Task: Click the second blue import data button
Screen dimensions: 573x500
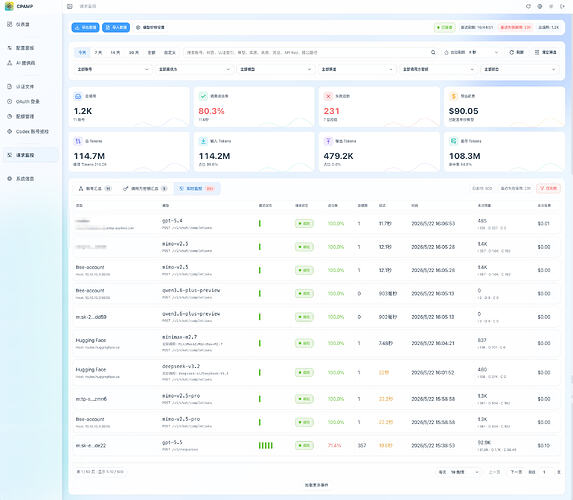Action: 116,27
